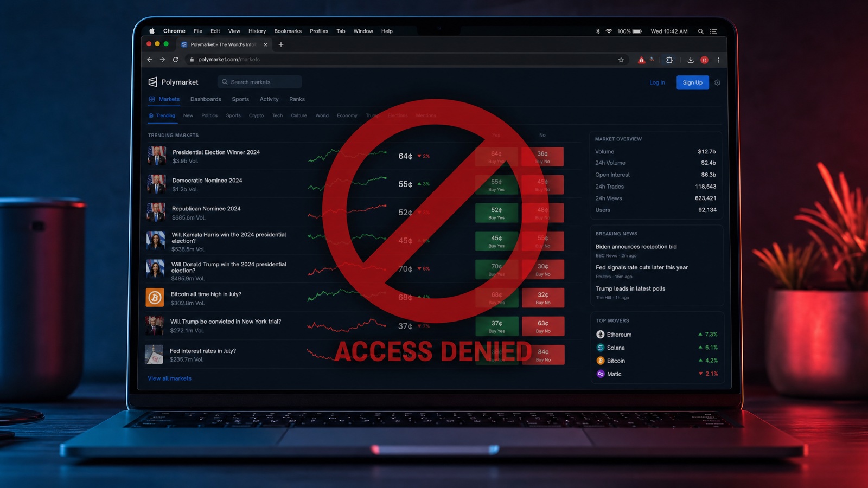Open the Bookmarks menu in the menu bar

pos(288,31)
